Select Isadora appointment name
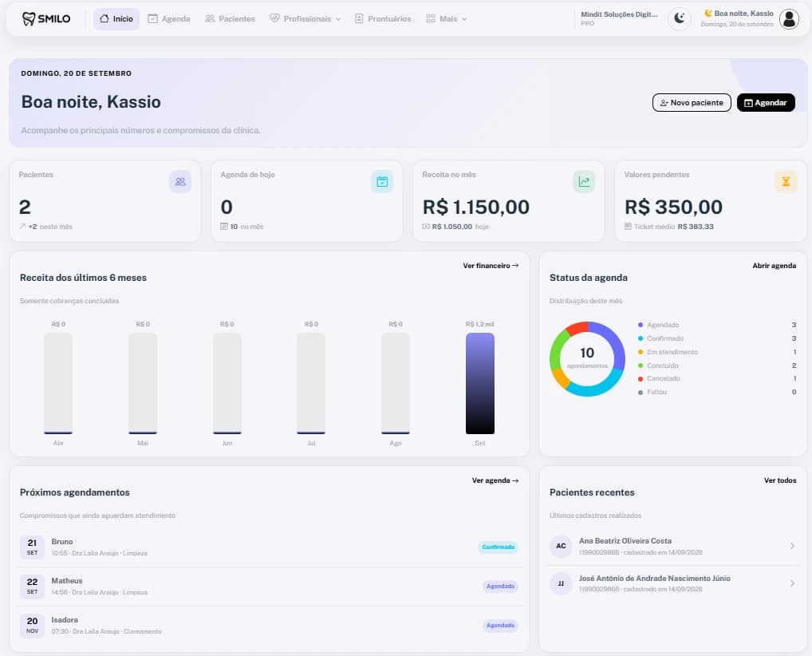812x656 pixels. (x=65, y=620)
